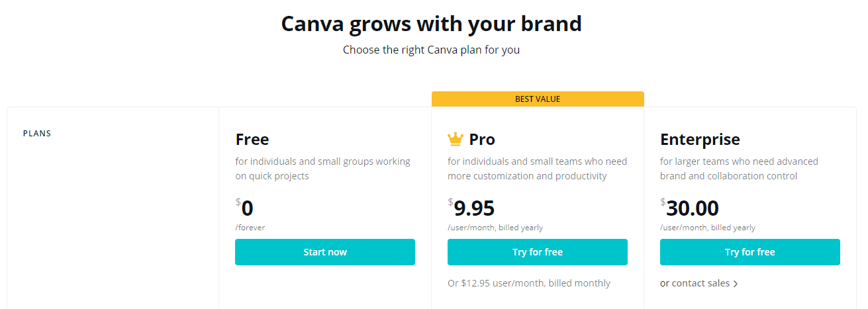The image size is (868, 309).
Task: Click the $9.95 Pro price
Action: [471, 208]
